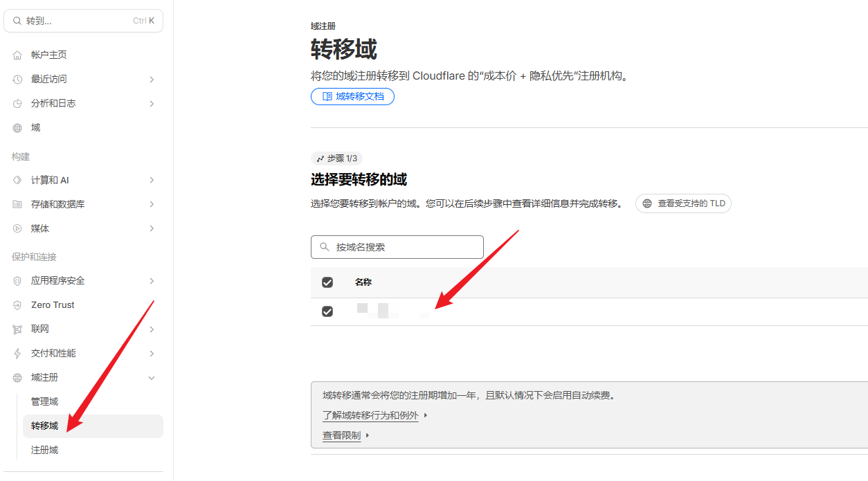Uncheck the domain row checkbox
The height and width of the screenshot is (481, 868).
(327, 311)
